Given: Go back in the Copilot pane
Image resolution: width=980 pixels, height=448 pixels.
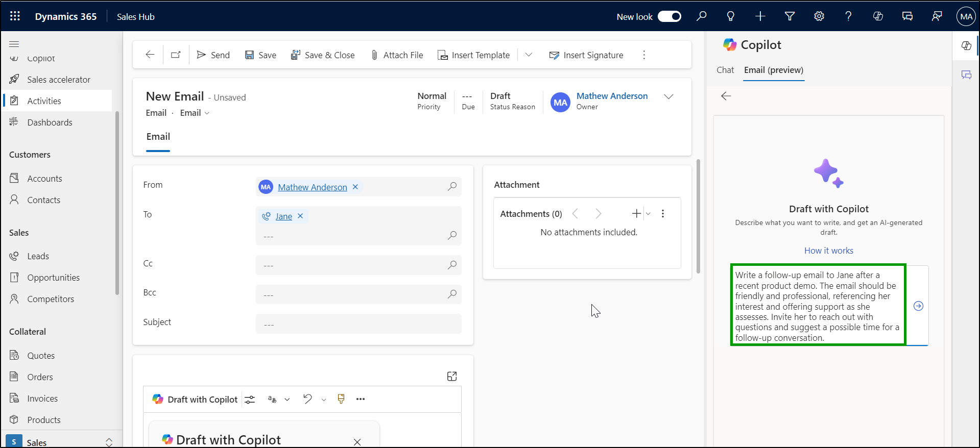Looking at the screenshot, I should point(726,96).
